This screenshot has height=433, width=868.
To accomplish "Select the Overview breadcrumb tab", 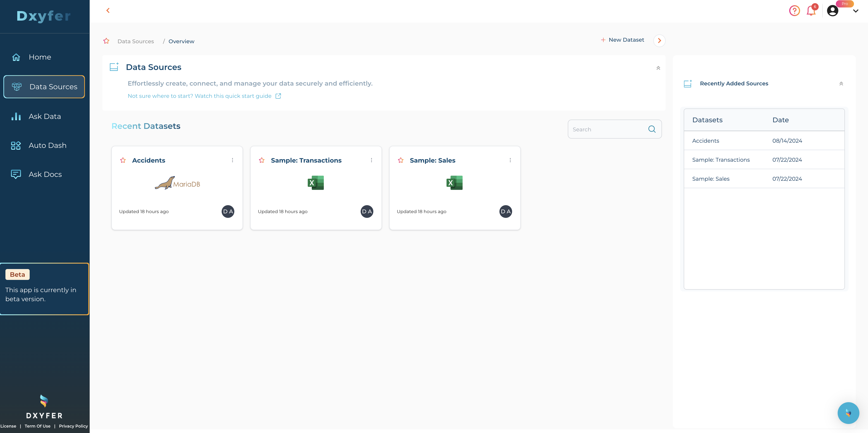I will pyautogui.click(x=181, y=41).
